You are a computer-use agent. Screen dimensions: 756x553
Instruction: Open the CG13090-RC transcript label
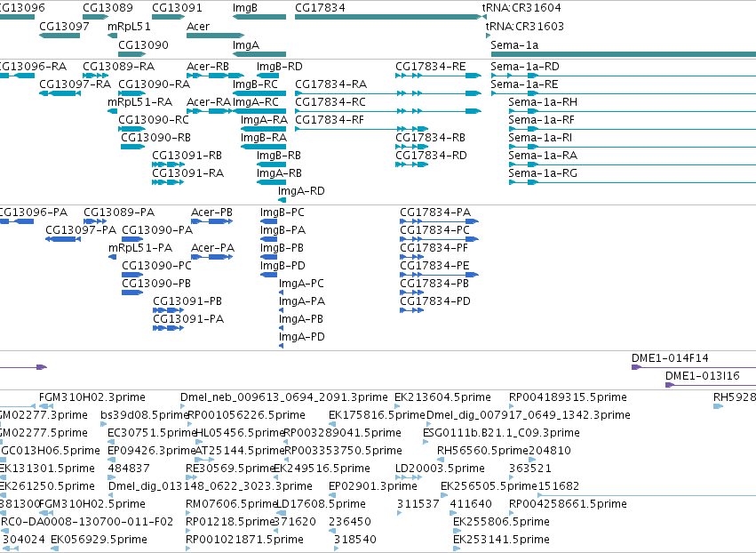click(x=154, y=120)
